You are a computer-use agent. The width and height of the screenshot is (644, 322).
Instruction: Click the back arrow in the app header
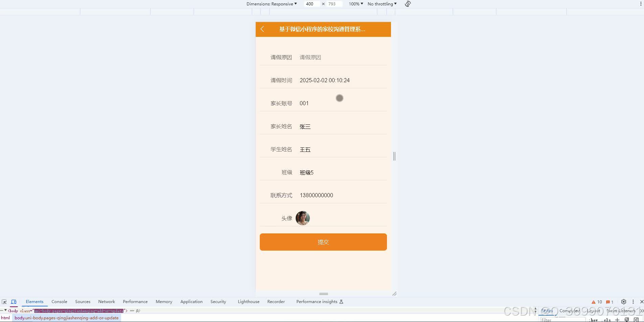262,29
